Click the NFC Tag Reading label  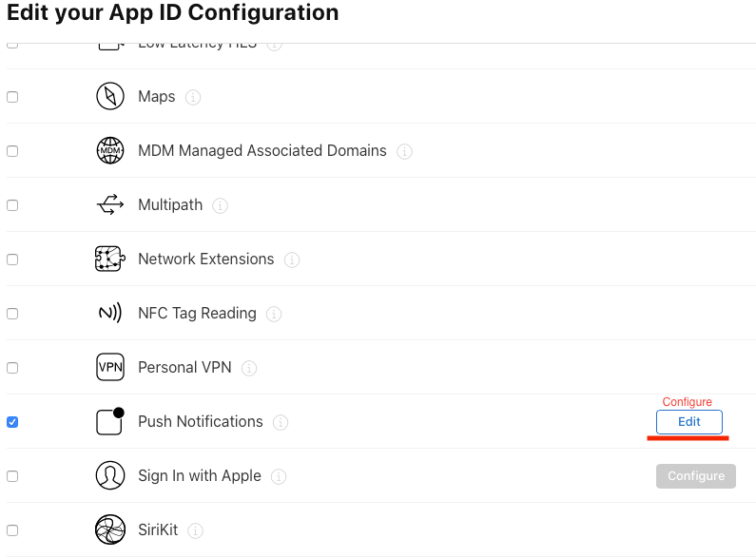[x=197, y=313]
